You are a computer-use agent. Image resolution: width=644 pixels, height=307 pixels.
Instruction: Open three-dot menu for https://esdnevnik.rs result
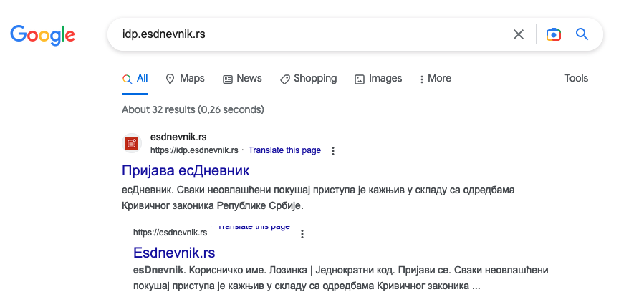[302, 234]
